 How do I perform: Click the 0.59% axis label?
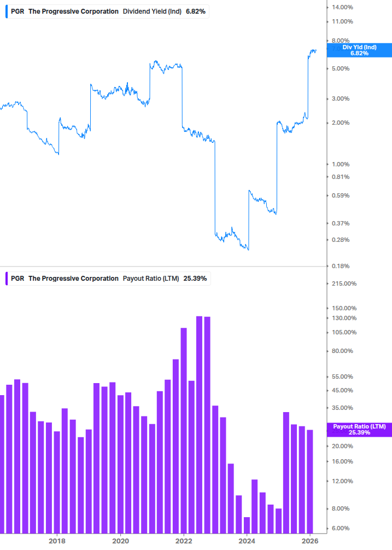(x=341, y=196)
